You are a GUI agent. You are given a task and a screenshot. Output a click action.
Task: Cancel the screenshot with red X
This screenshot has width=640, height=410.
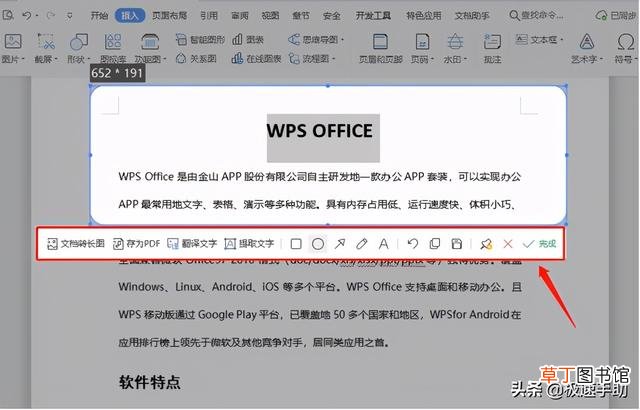(508, 244)
